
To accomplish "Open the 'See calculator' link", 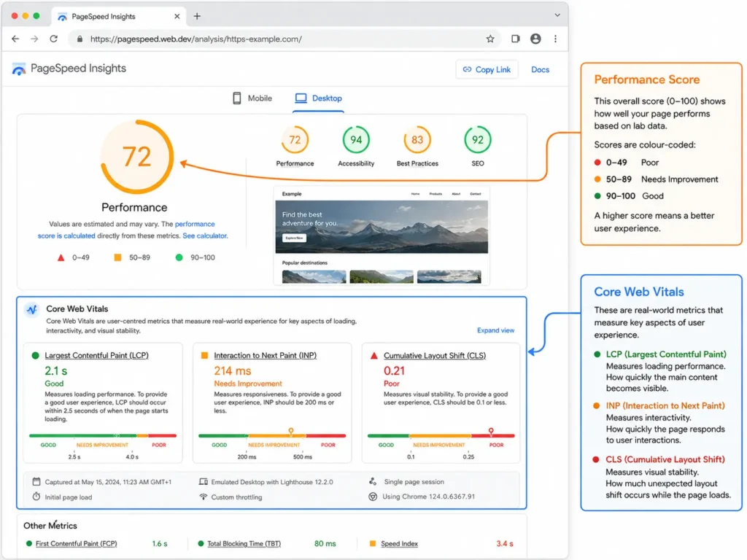I will pyautogui.click(x=205, y=236).
